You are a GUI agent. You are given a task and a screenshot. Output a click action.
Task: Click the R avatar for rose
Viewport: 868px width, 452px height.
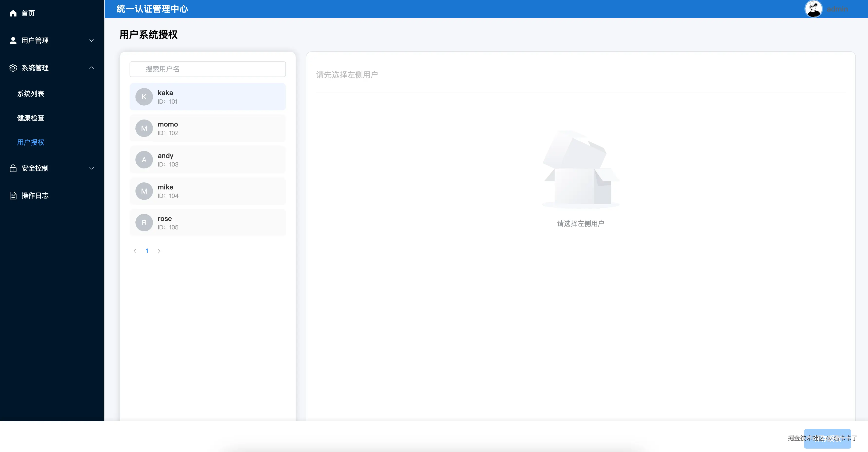(144, 223)
